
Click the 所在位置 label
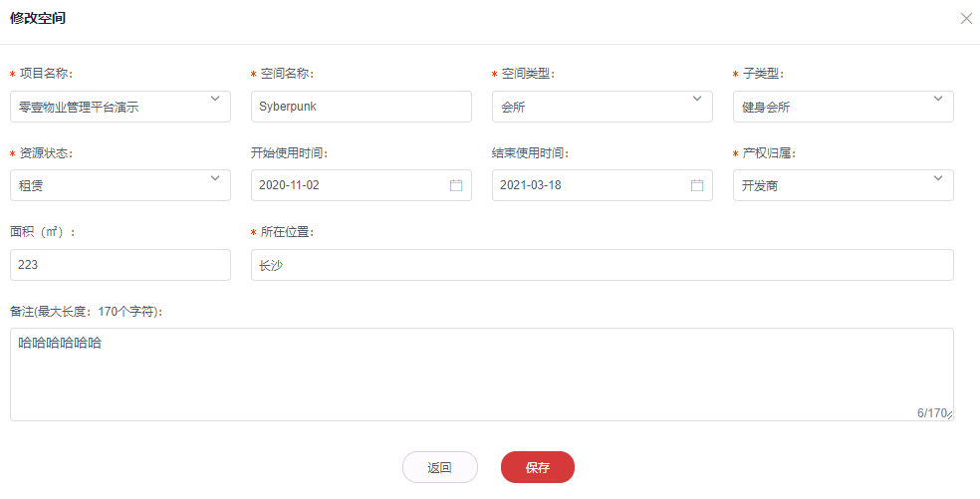pyautogui.click(x=287, y=232)
